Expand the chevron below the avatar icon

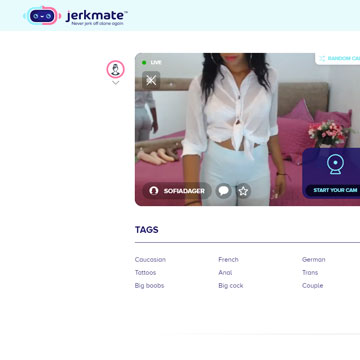116,83
